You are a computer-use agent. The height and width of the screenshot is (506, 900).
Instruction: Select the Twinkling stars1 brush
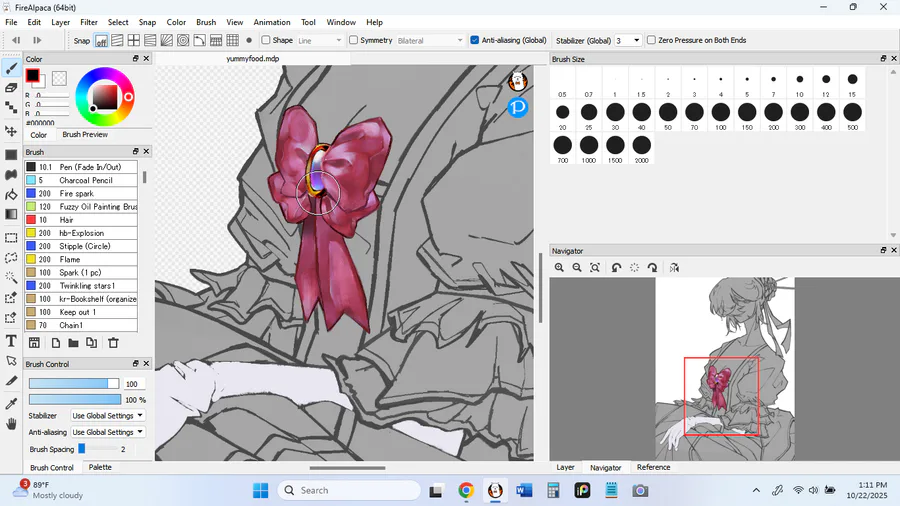click(81, 286)
